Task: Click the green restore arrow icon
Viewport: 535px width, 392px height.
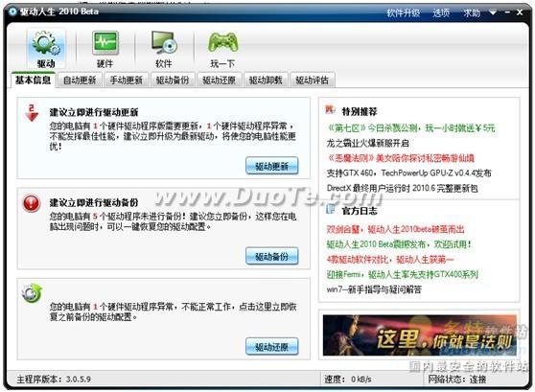Action: [32, 293]
